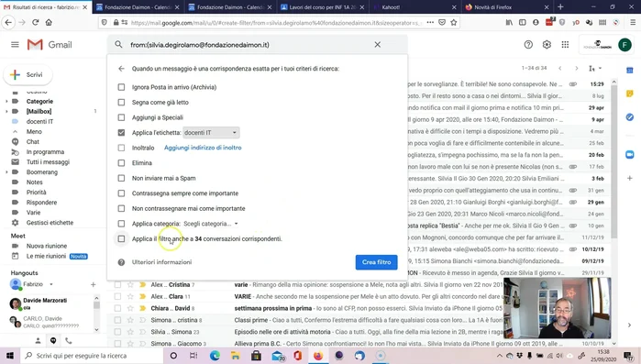Screen dimensions: 641x364
Task: Check Contrassegna sempre come importante
Action: (x=121, y=193)
